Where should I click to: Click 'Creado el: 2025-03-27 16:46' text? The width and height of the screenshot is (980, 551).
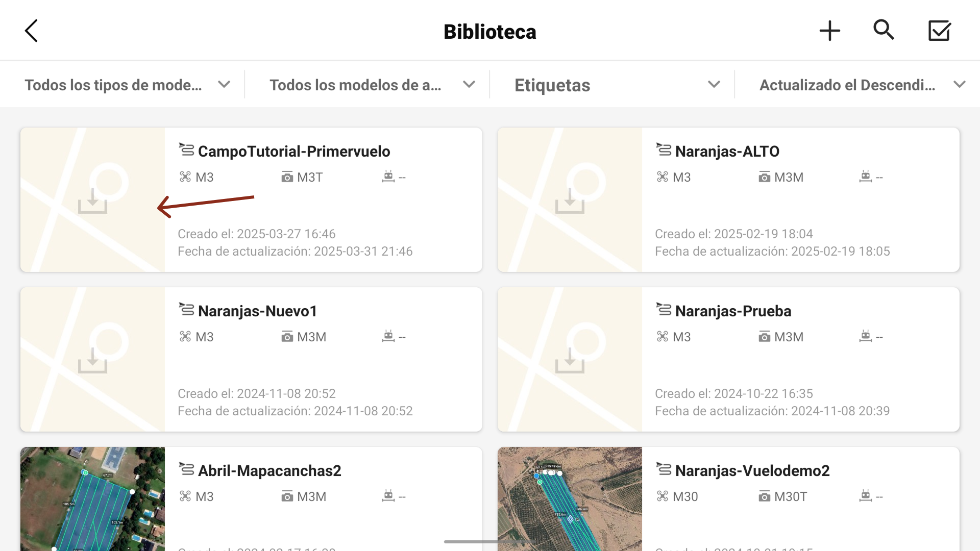point(257,234)
